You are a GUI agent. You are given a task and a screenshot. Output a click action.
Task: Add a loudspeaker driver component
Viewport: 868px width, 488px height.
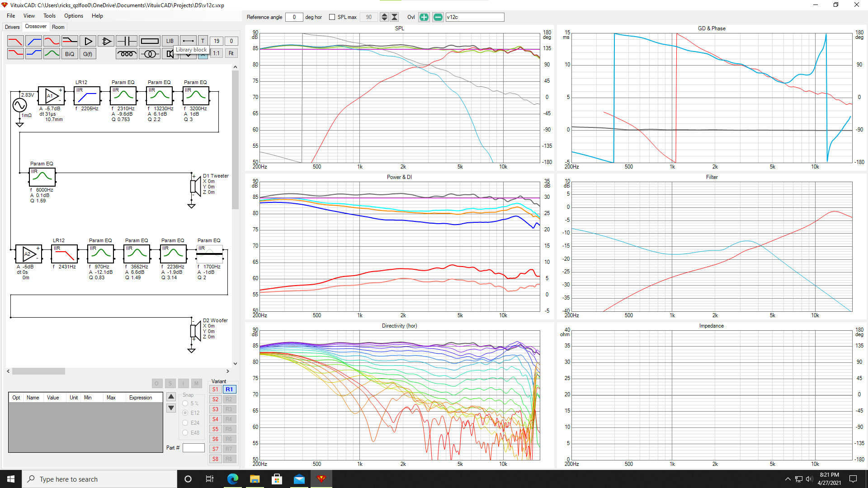pos(169,54)
